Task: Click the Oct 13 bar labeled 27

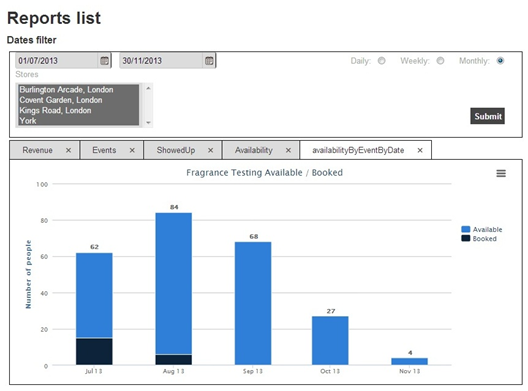Action: click(x=330, y=340)
